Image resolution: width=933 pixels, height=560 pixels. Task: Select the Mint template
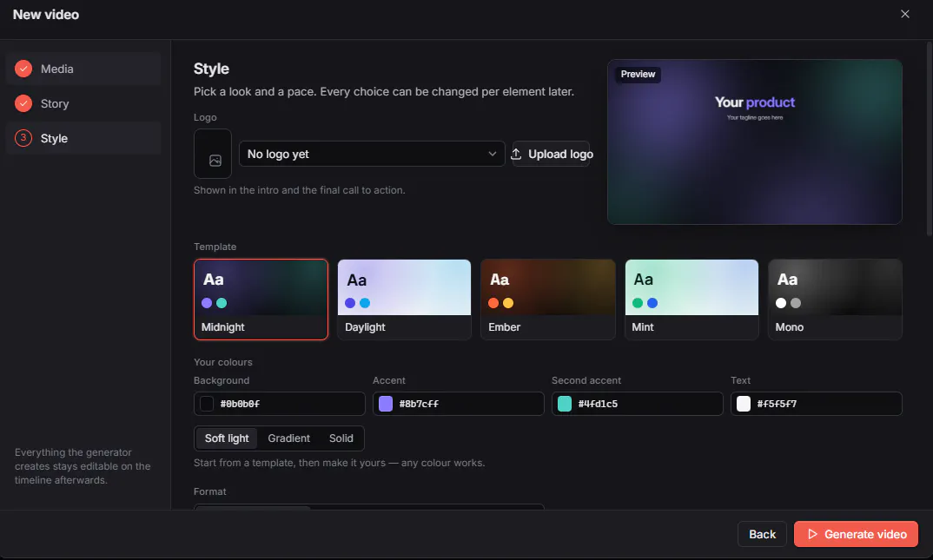pos(691,300)
